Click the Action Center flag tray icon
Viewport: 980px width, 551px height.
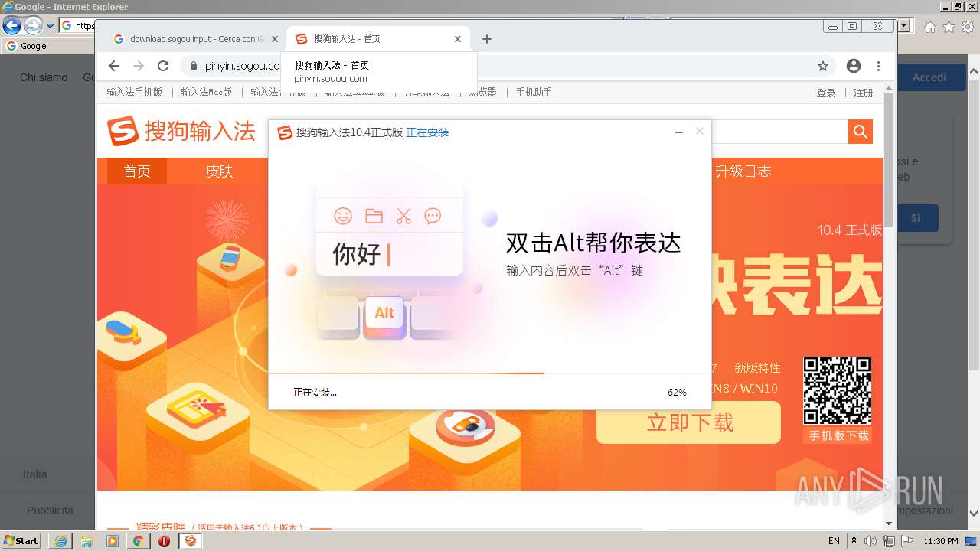pyautogui.click(x=907, y=541)
